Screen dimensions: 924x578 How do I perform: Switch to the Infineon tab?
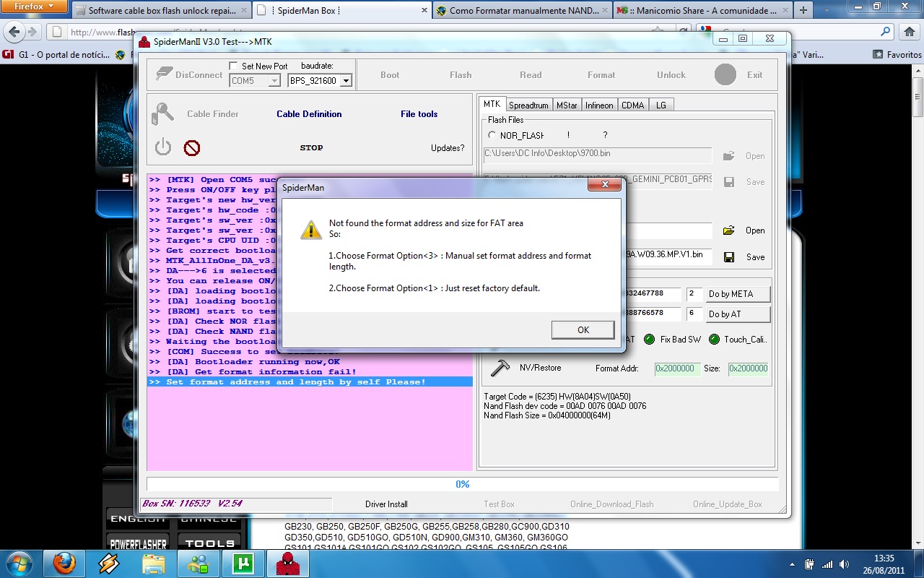(x=599, y=105)
